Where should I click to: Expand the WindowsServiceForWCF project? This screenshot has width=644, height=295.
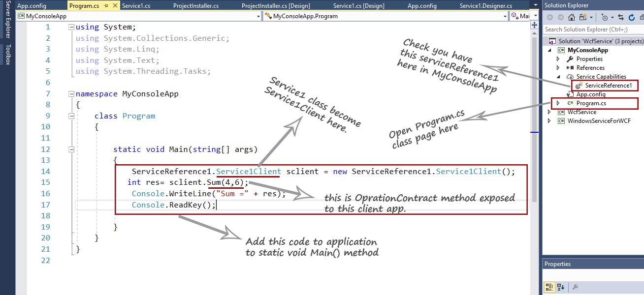click(x=549, y=121)
